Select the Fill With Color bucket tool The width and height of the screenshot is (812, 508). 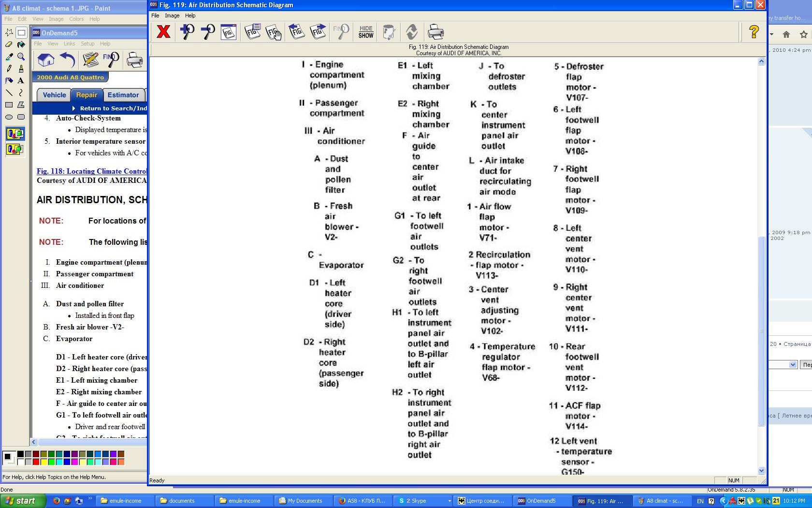click(21, 45)
